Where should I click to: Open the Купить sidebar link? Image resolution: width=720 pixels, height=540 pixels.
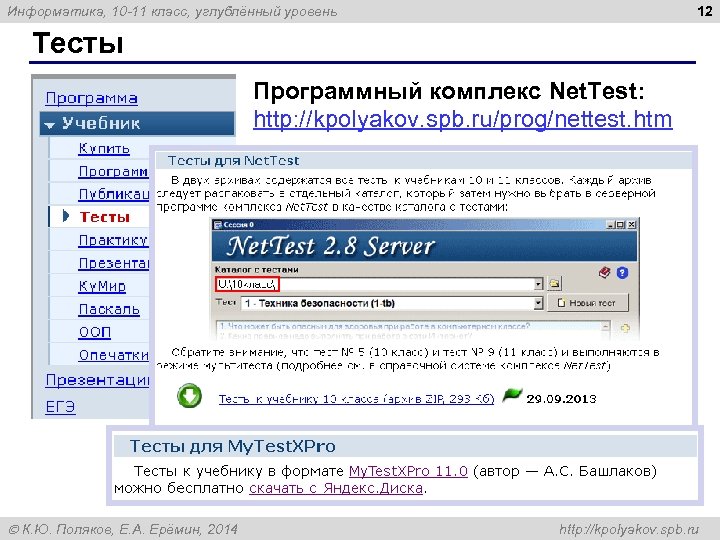coord(104,148)
